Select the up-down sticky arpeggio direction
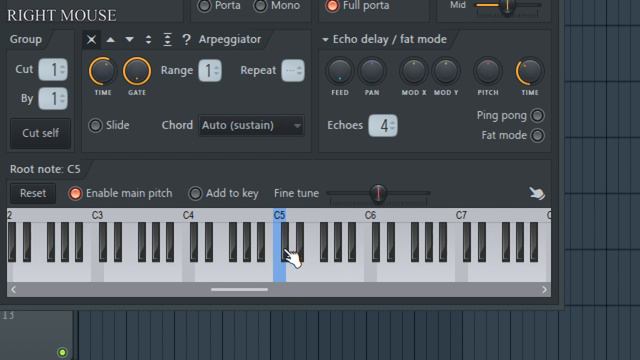 (167, 40)
